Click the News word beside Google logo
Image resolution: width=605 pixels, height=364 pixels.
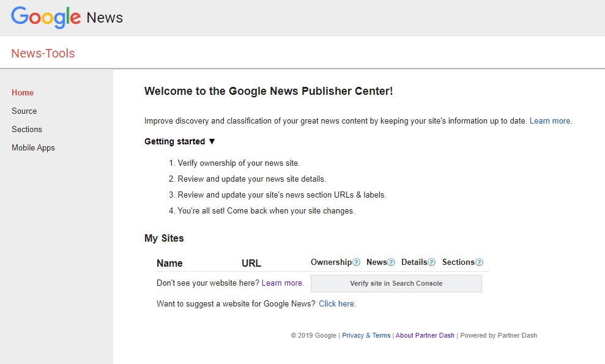click(x=105, y=18)
